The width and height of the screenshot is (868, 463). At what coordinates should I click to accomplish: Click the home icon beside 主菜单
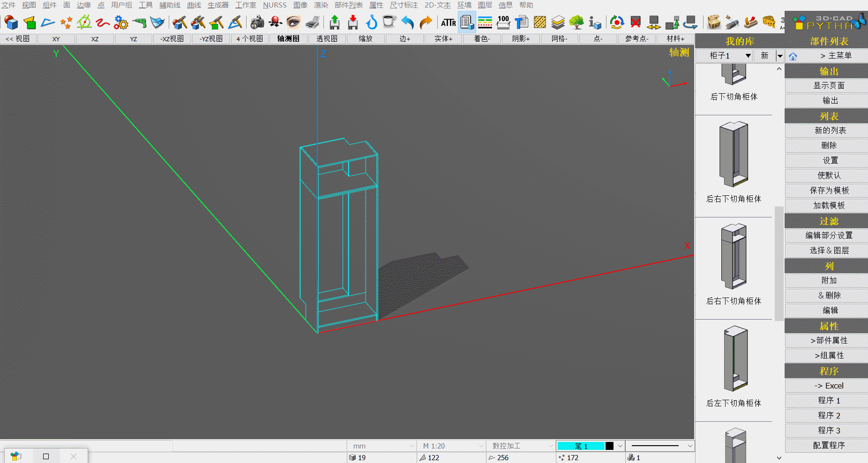click(793, 56)
